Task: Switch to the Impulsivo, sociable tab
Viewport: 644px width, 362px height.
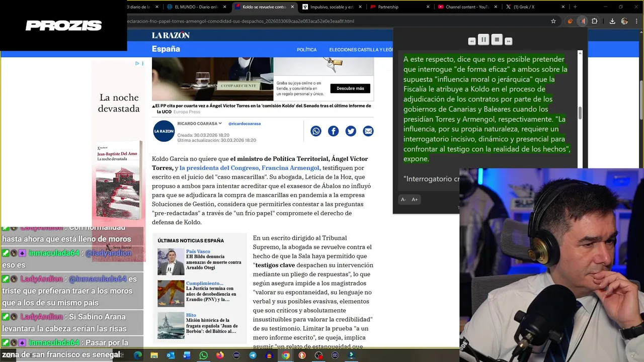Action: point(331,7)
